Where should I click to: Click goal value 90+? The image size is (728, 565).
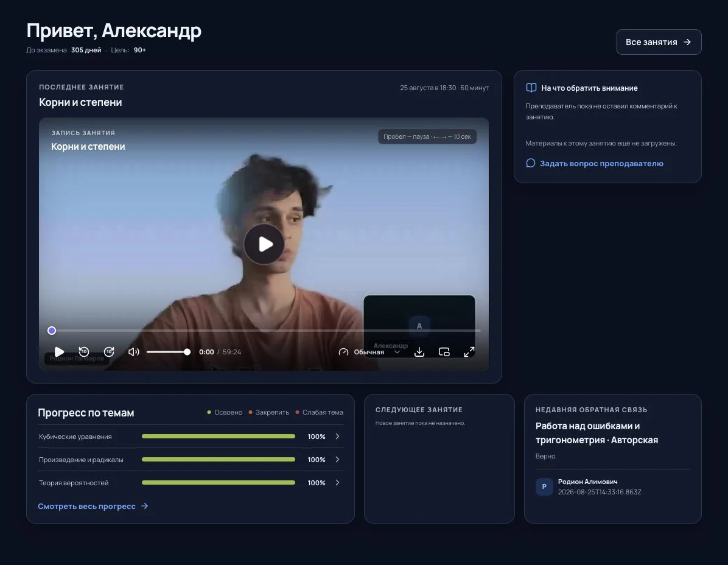(x=140, y=50)
